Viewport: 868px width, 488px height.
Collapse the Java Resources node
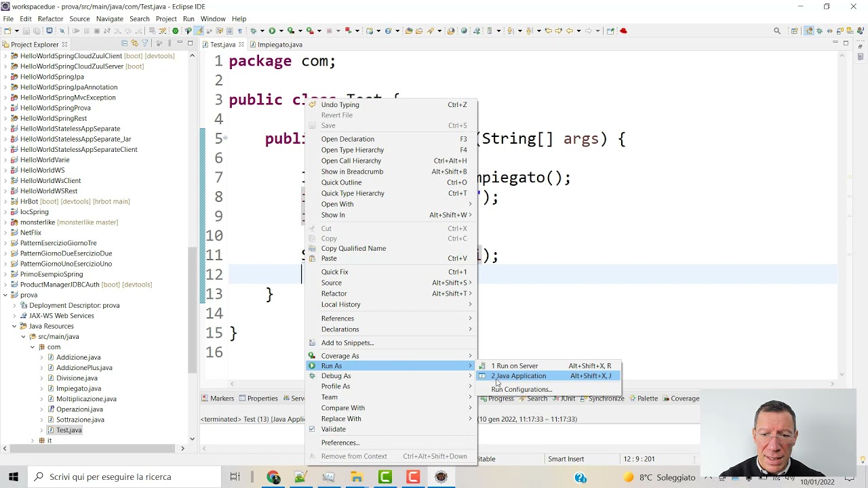14,326
